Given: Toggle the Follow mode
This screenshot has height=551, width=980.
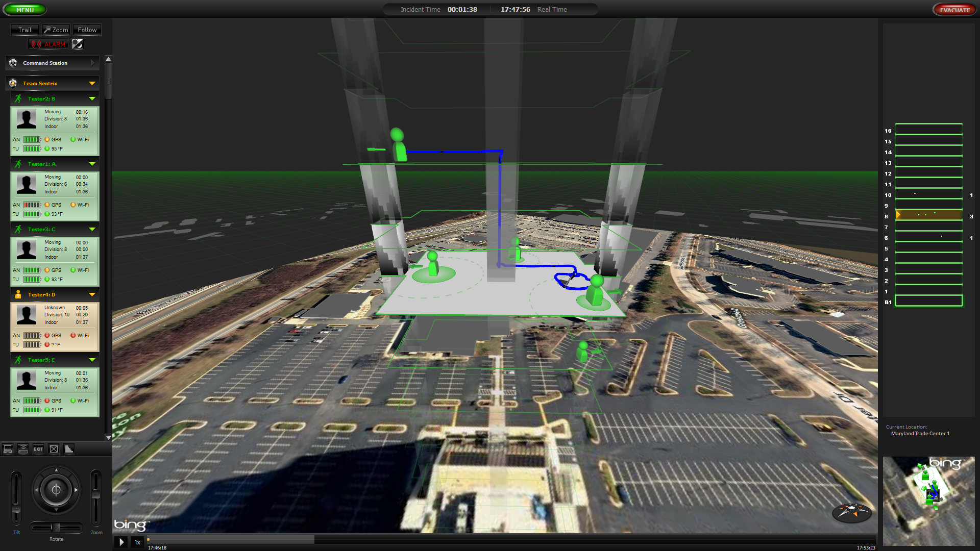Looking at the screenshot, I should [87, 30].
